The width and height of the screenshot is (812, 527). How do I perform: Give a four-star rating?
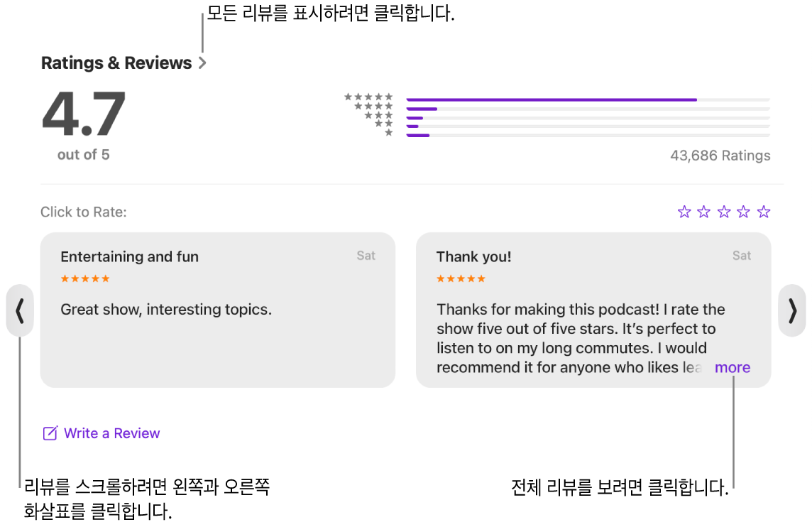pos(744,212)
